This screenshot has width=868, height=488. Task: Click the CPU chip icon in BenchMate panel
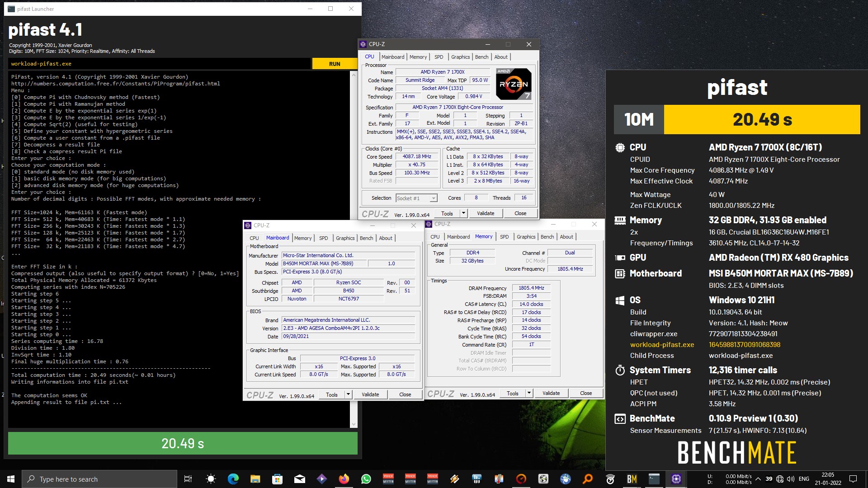620,147
